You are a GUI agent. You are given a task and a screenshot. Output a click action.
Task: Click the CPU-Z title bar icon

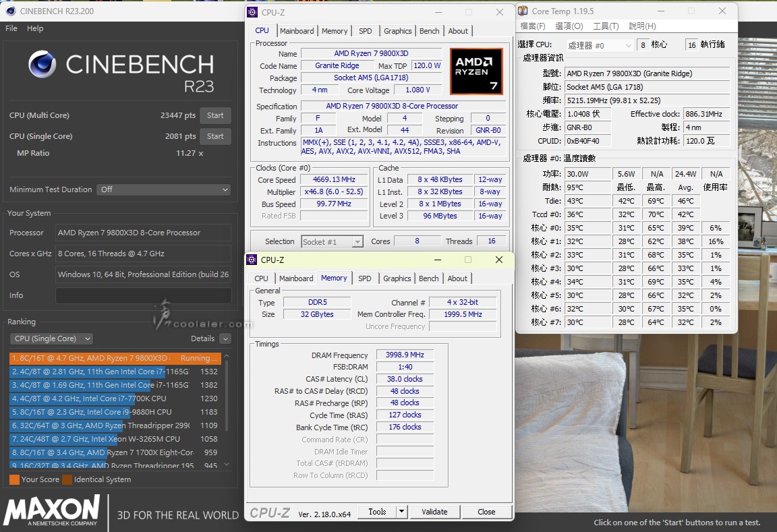252,11
